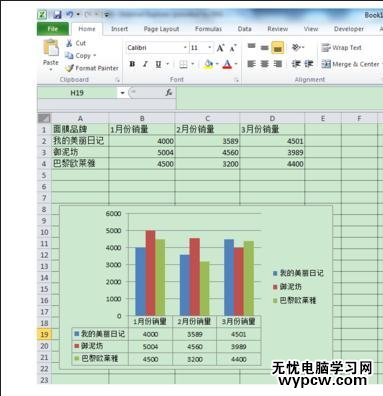The width and height of the screenshot is (383, 396).
Task: Click the blue legend swatch for 我的美丽日记
Action: tap(275, 273)
